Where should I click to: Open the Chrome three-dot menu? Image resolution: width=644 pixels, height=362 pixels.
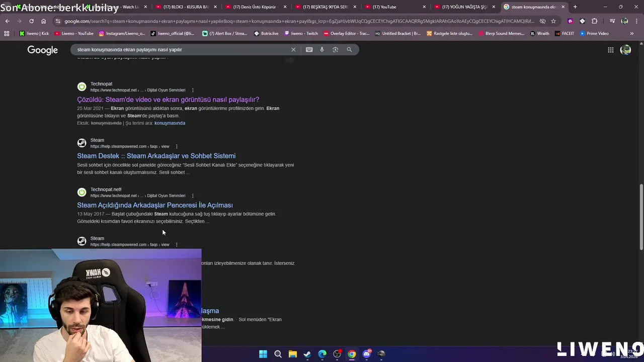point(636,21)
